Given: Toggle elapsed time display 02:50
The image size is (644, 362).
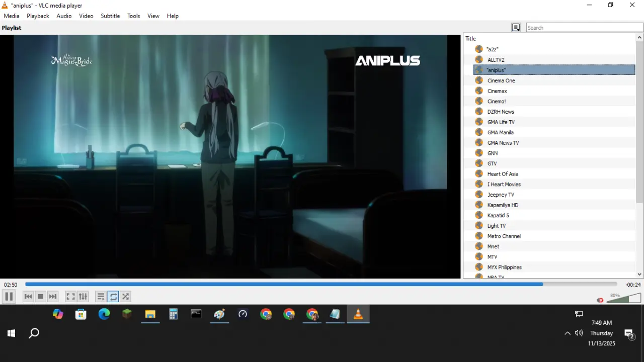Looking at the screenshot, I should coord(11,285).
